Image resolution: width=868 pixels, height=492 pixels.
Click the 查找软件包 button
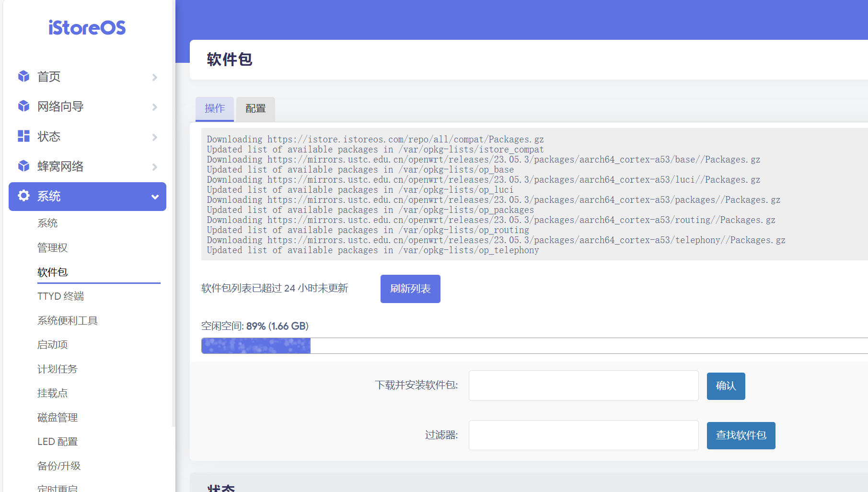pos(741,435)
